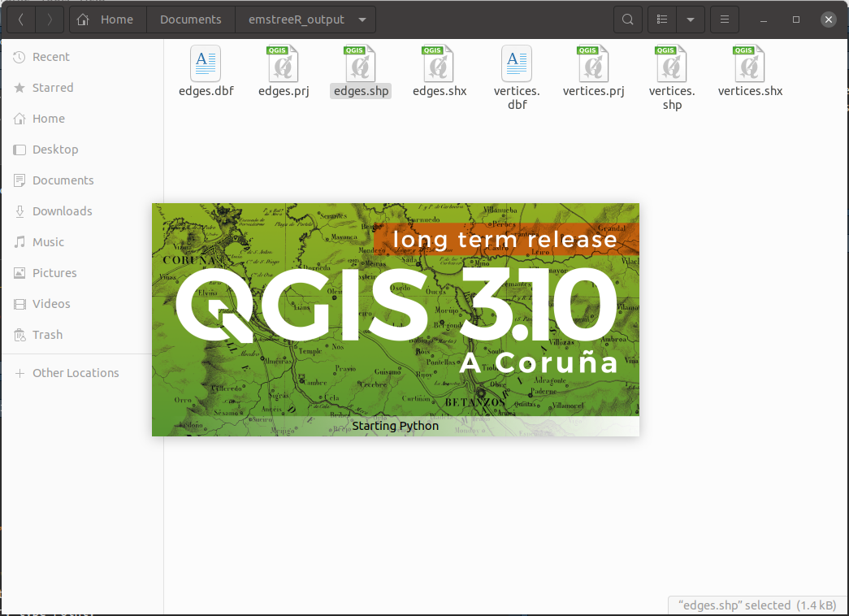Show Starred files in sidebar
This screenshot has width=849, height=616.
(x=53, y=88)
